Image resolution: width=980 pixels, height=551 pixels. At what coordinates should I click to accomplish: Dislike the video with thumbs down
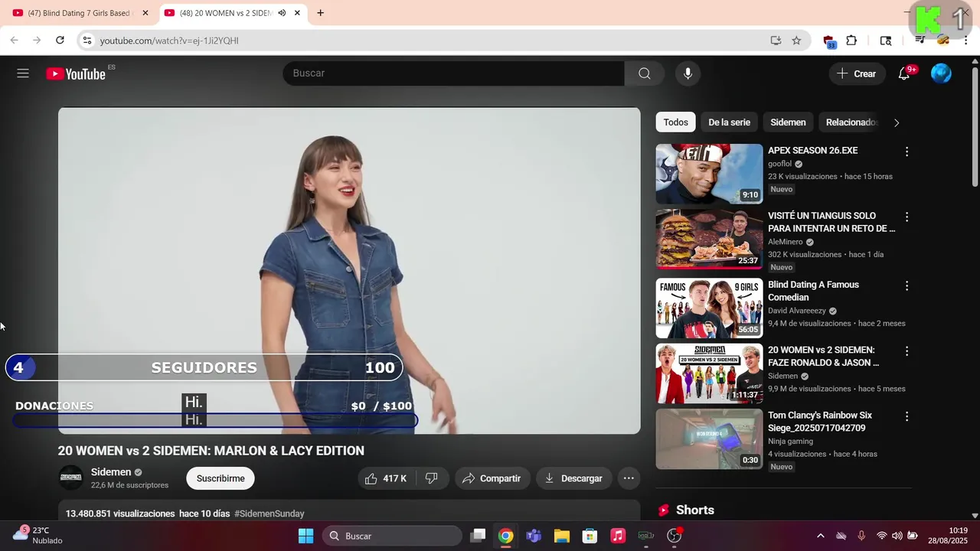(432, 478)
